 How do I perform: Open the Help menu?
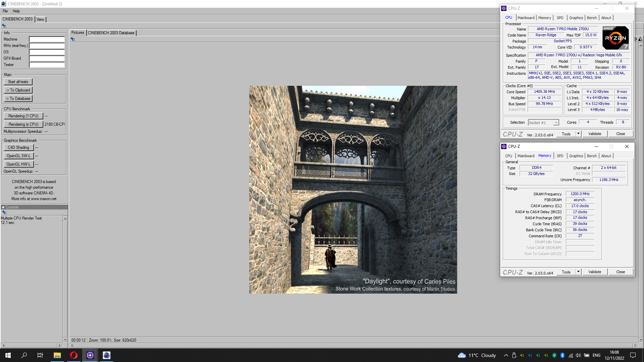tap(16, 11)
